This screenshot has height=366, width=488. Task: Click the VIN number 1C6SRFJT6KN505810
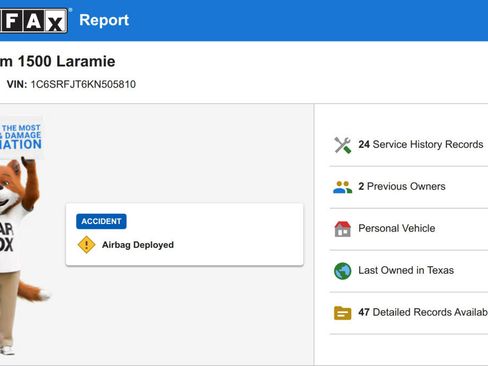(83, 84)
